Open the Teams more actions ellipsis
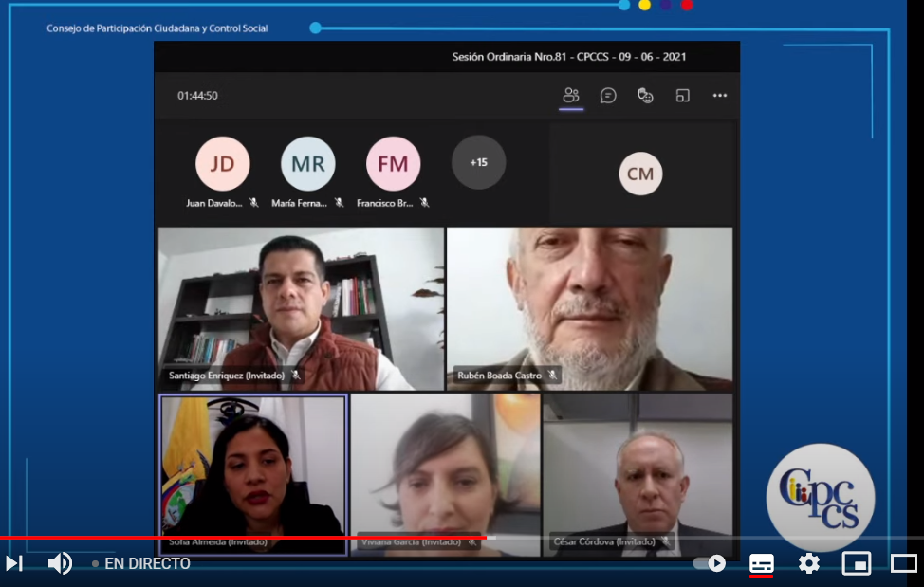The width and height of the screenshot is (924, 587). point(719,96)
